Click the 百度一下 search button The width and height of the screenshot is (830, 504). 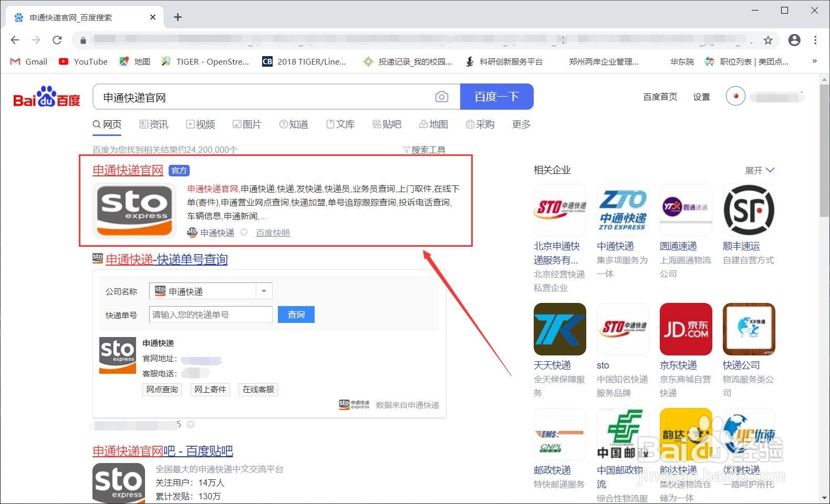tap(496, 97)
